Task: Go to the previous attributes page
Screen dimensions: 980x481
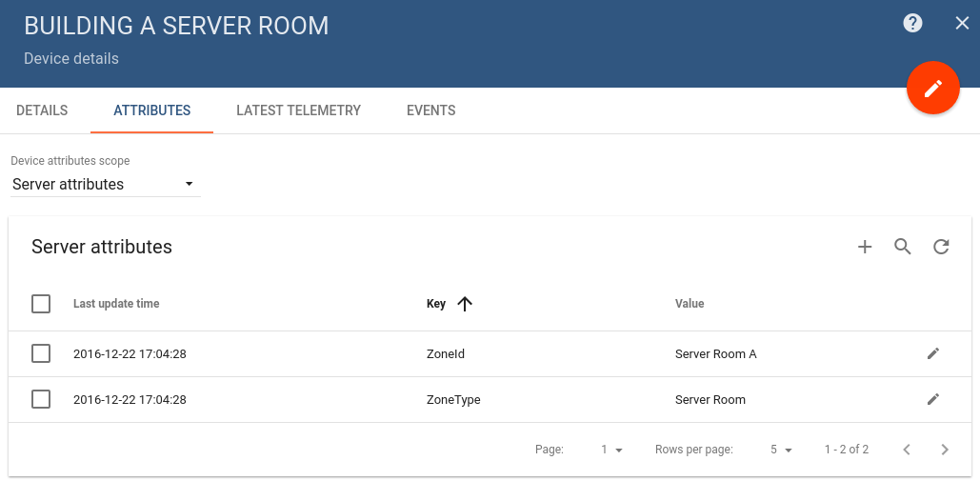Action: (x=907, y=450)
